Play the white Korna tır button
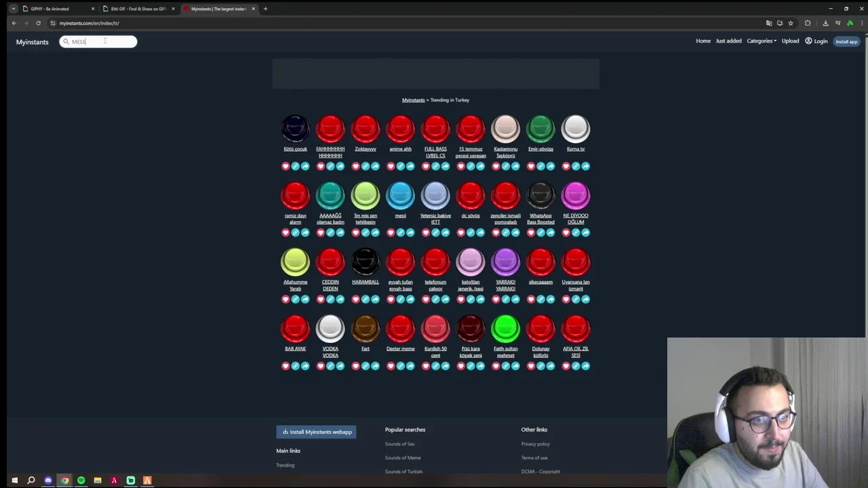 576,129
